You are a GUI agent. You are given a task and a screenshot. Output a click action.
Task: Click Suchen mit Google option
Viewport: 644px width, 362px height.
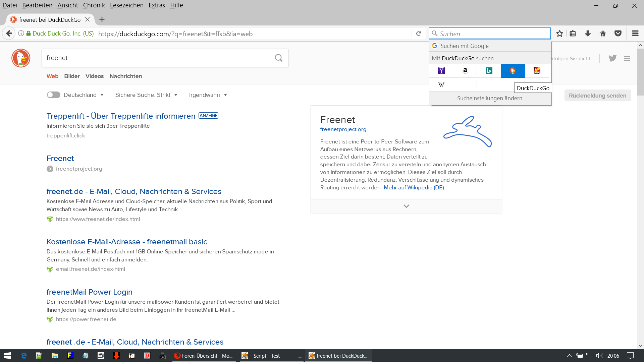464,46
